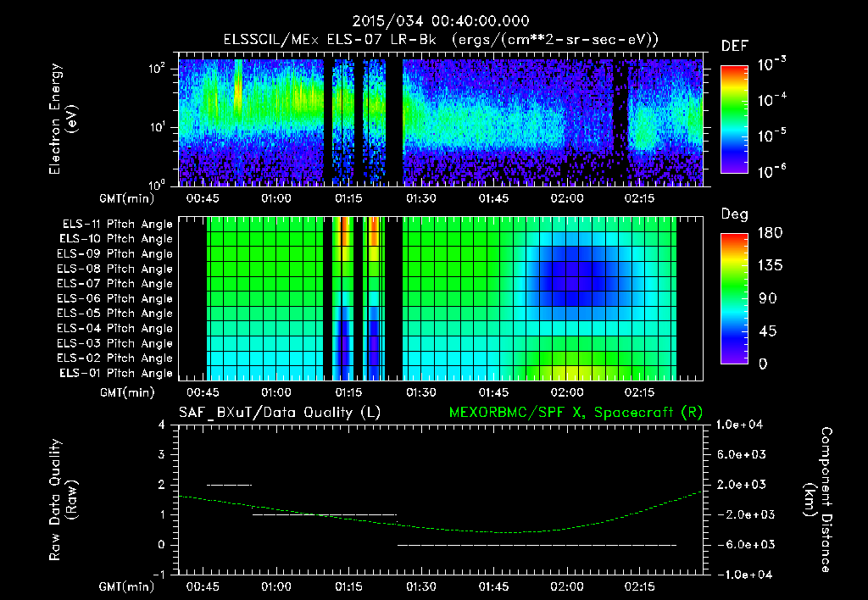868x600 pixels.
Task: Click the plot title "2015/034 00:40:00.000"
Action: pos(441,21)
